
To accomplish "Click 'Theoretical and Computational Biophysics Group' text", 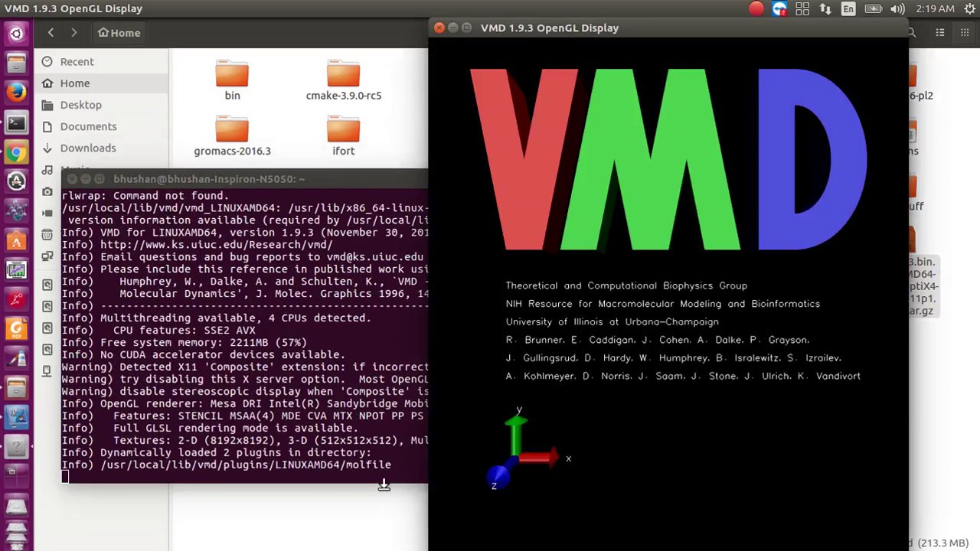I will pos(626,285).
